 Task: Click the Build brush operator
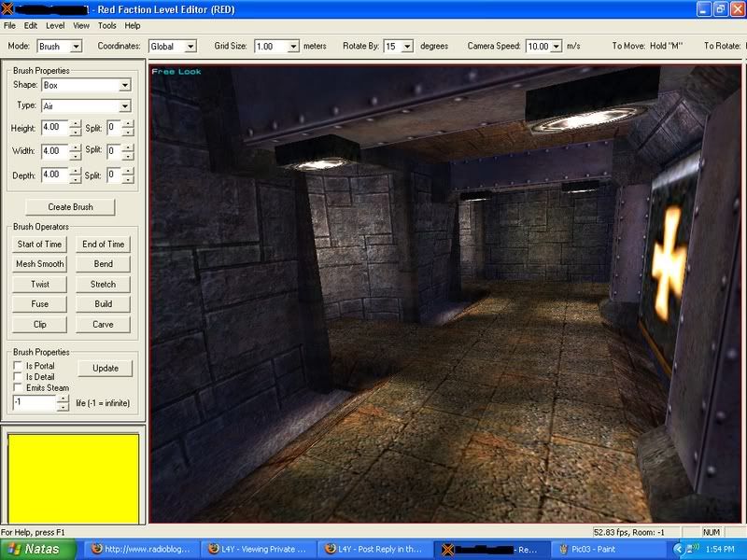[103, 304]
